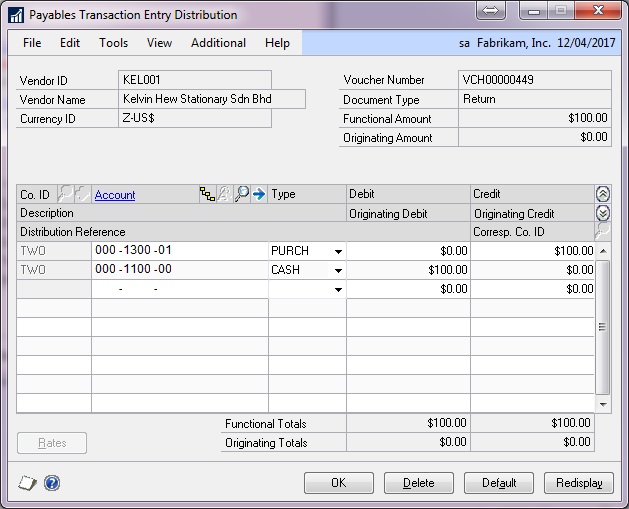Click account field 000-1100-00
The image size is (629, 509).
(x=180, y=270)
